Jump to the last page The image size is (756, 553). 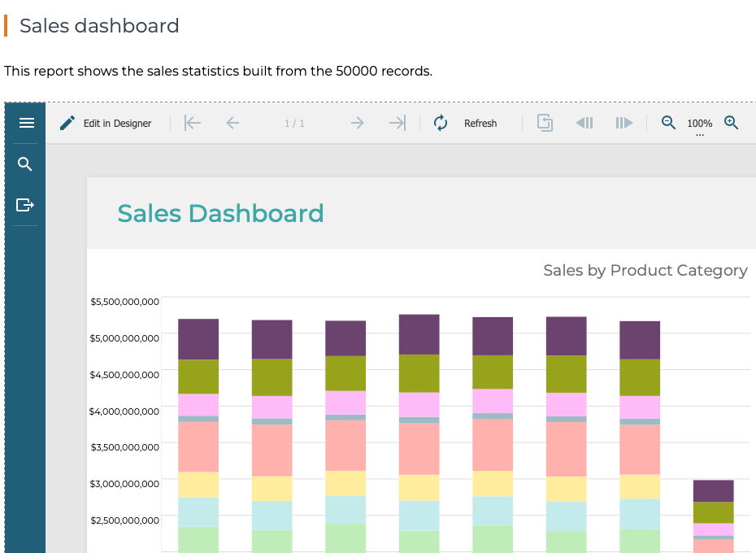point(397,123)
